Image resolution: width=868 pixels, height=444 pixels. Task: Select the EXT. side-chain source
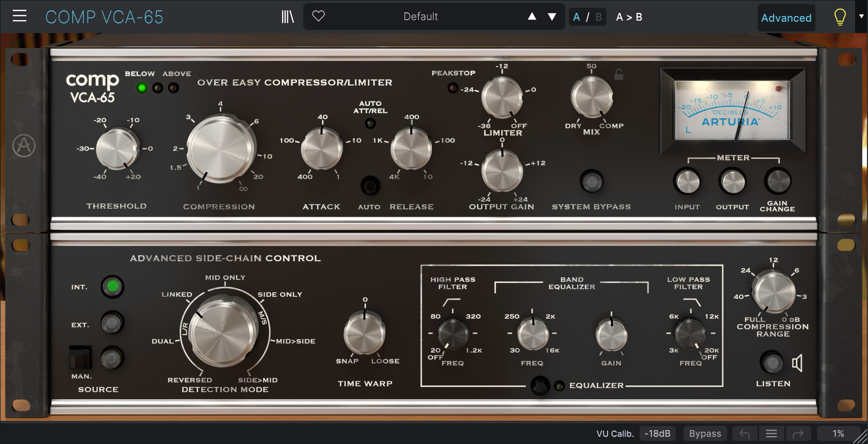112,323
